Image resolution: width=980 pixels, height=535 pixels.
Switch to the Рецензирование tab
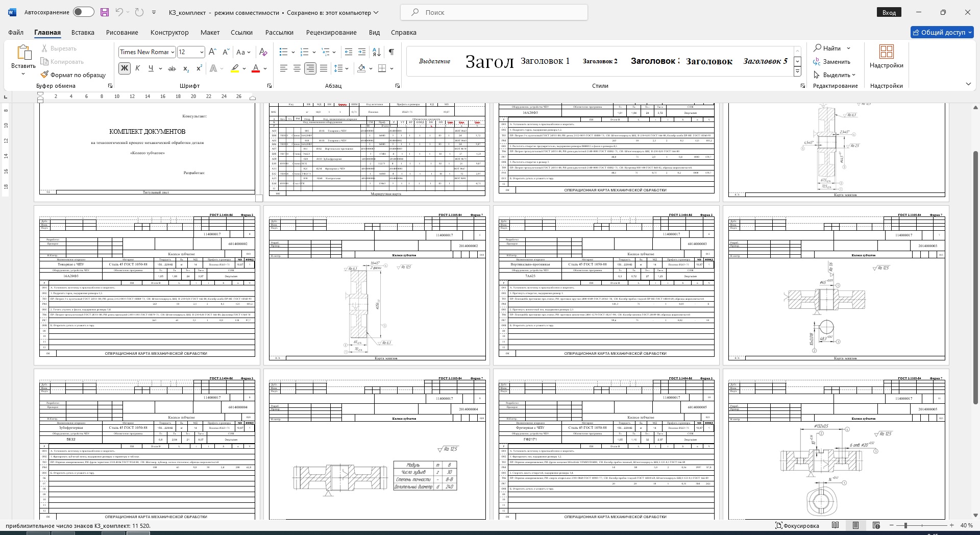click(331, 32)
